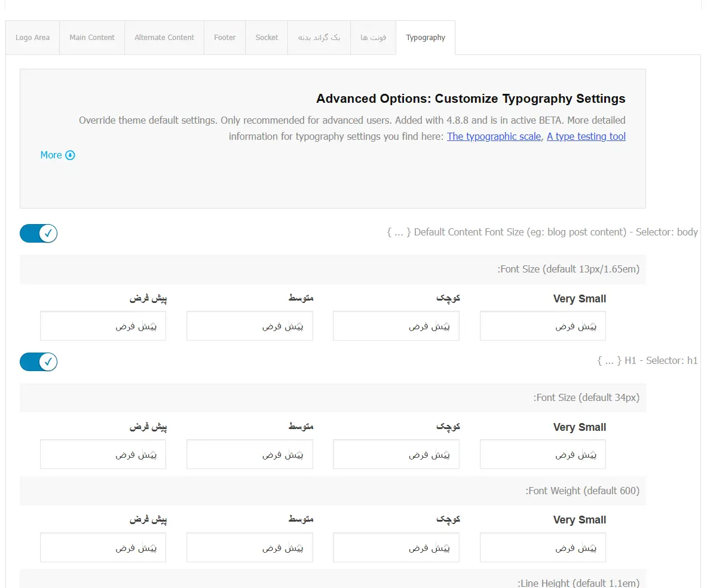The image size is (707, 588).
Task: Open H1 Font Weight Very Small dropdown
Action: coord(543,547)
